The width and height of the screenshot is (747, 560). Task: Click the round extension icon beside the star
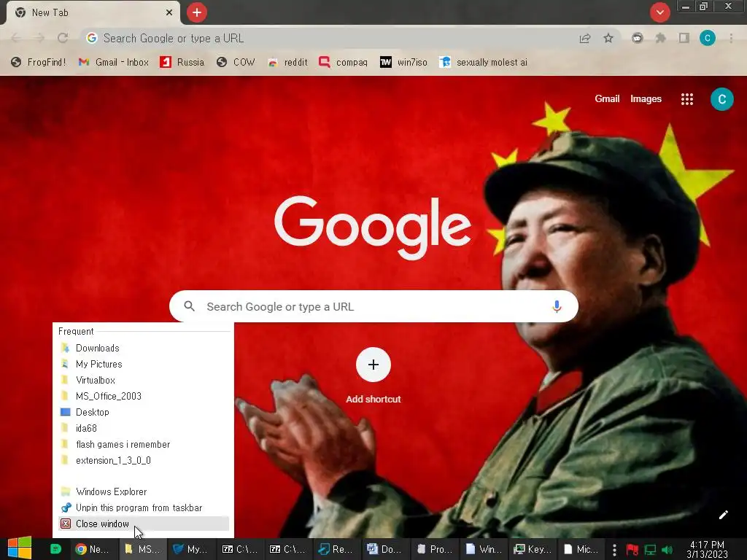638,38
